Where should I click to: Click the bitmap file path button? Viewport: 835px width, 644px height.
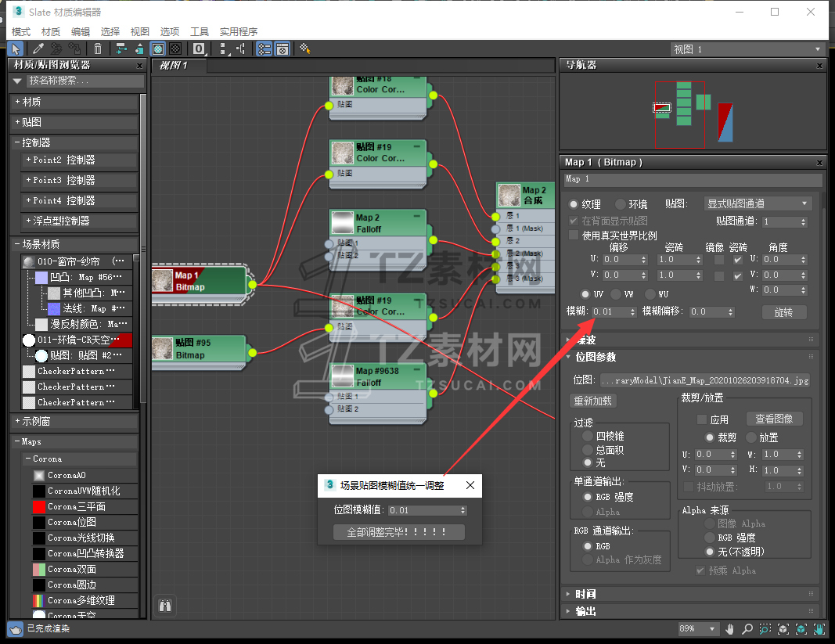click(x=705, y=380)
